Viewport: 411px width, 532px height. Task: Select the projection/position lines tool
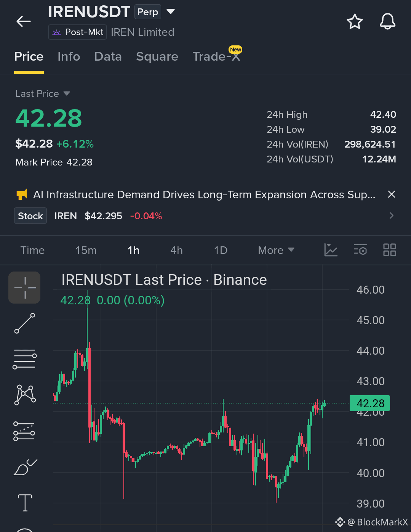tap(24, 431)
